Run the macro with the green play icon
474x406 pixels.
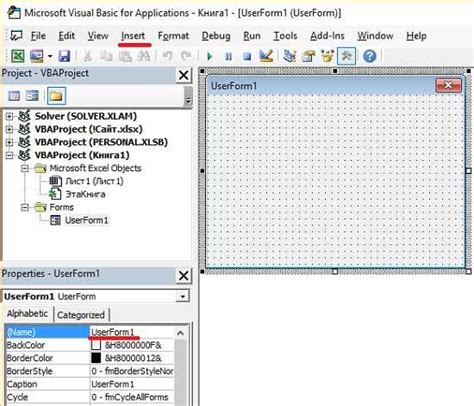pyautogui.click(x=209, y=56)
